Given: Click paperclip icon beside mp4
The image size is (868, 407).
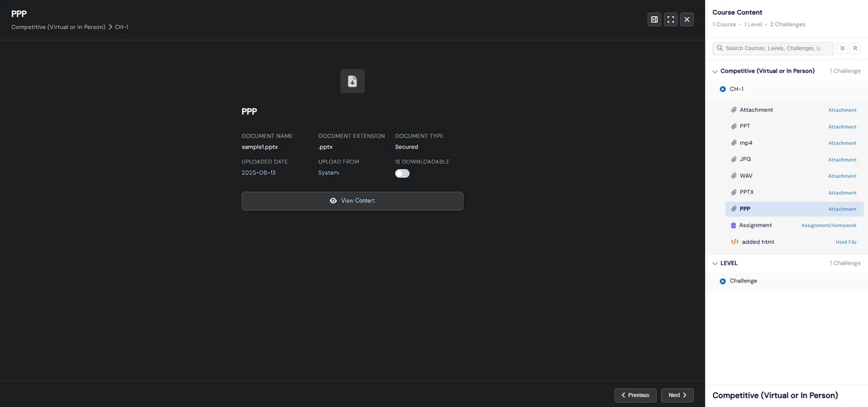Looking at the screenshot, I should pyautogui.click(x=733, y=143).
